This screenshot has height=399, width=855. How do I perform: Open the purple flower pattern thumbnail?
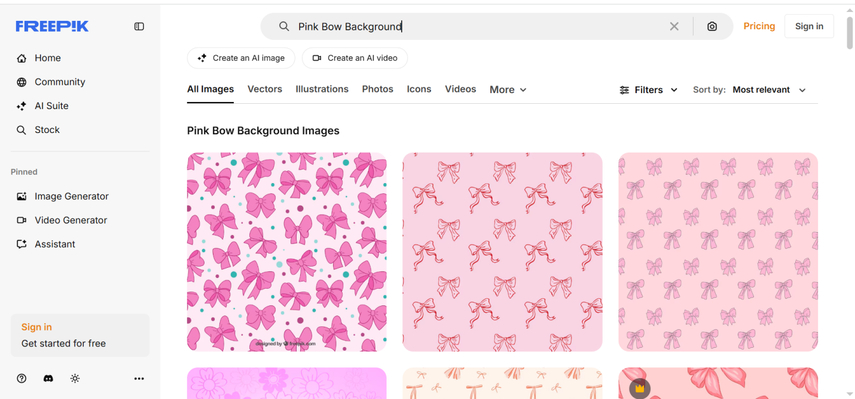(287, 383)
